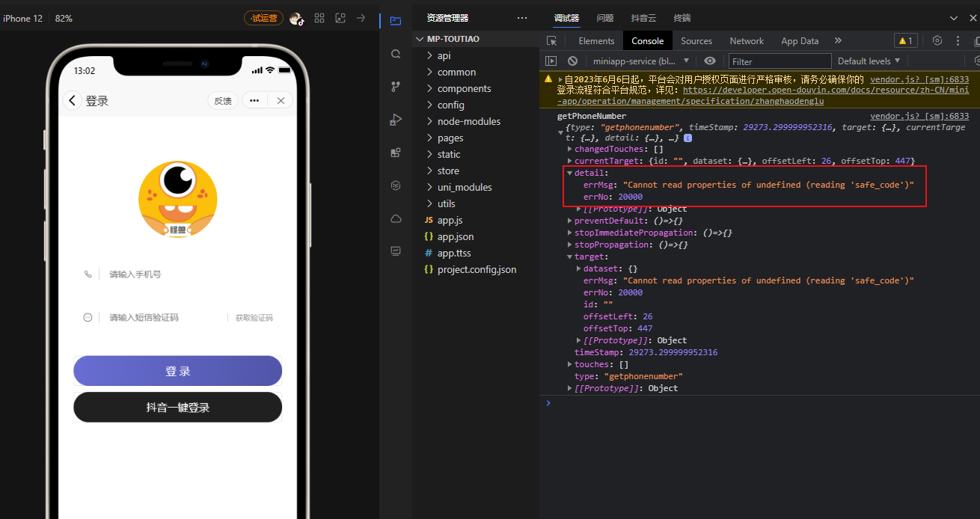
Task: Click the 反馈 feedback button
Action: (x=223, y=100)
